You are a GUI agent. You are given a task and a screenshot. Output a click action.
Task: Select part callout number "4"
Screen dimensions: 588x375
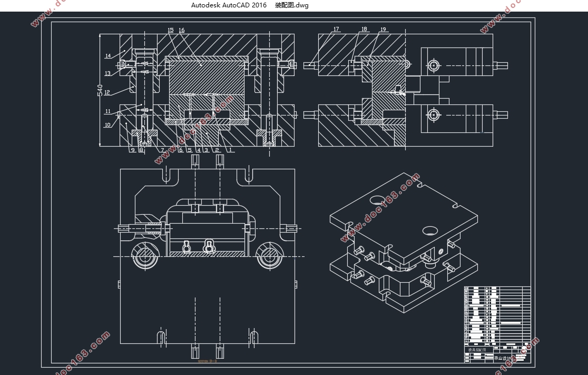(x=199, y=150)
